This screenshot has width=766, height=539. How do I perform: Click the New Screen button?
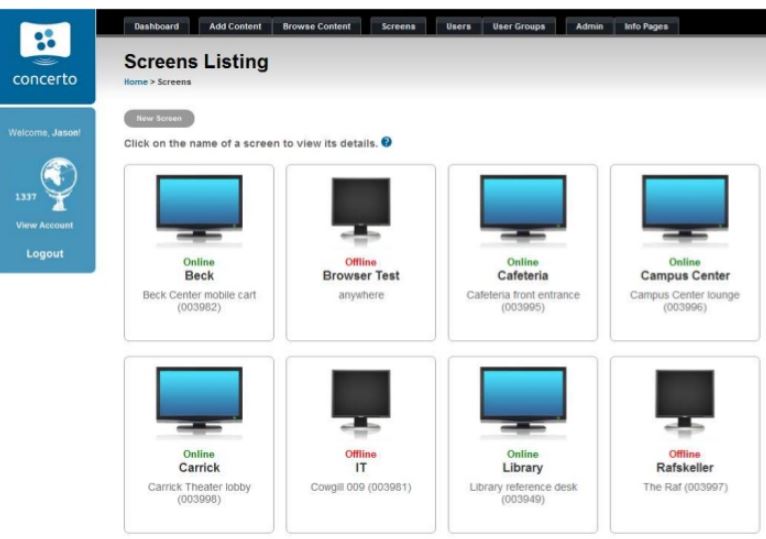point(159,118)
